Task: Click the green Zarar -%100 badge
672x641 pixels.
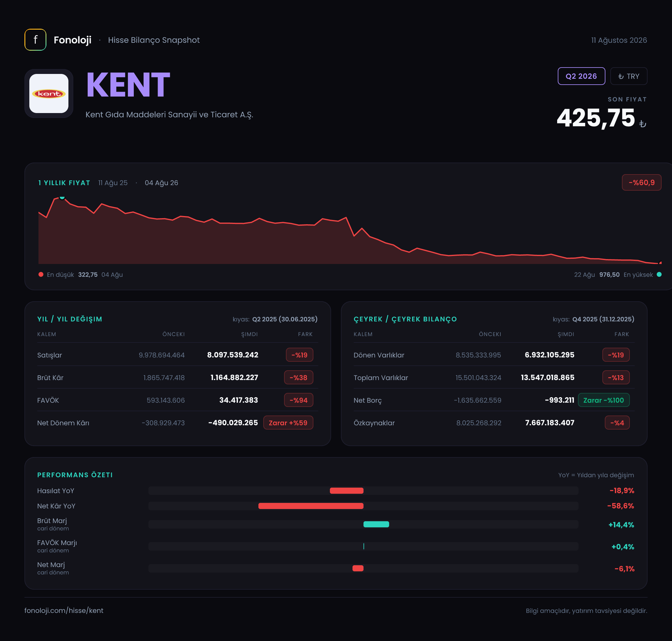Action: click(603, 400)
